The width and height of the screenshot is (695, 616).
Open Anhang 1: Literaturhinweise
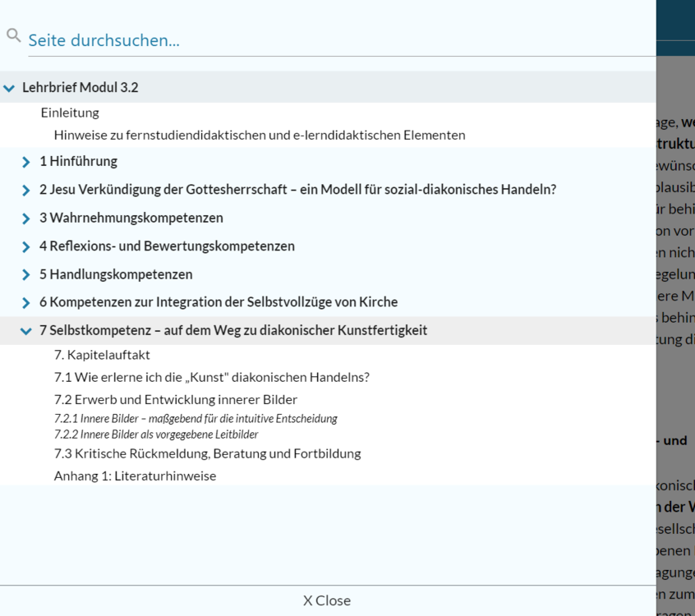click(x=135, y=476)
